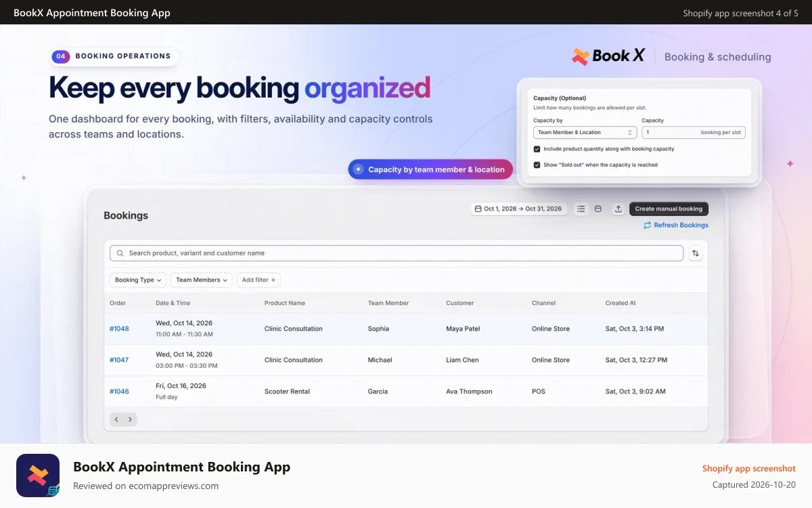Go to next bookings page arrow

tap(131, 419)
